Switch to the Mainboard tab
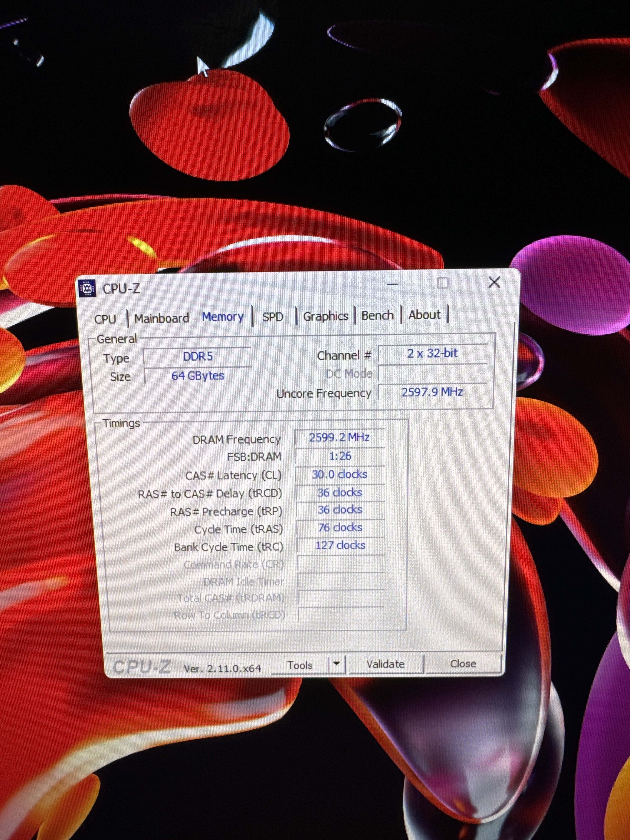This screenshot has height=840, width=630. [161, 318]
